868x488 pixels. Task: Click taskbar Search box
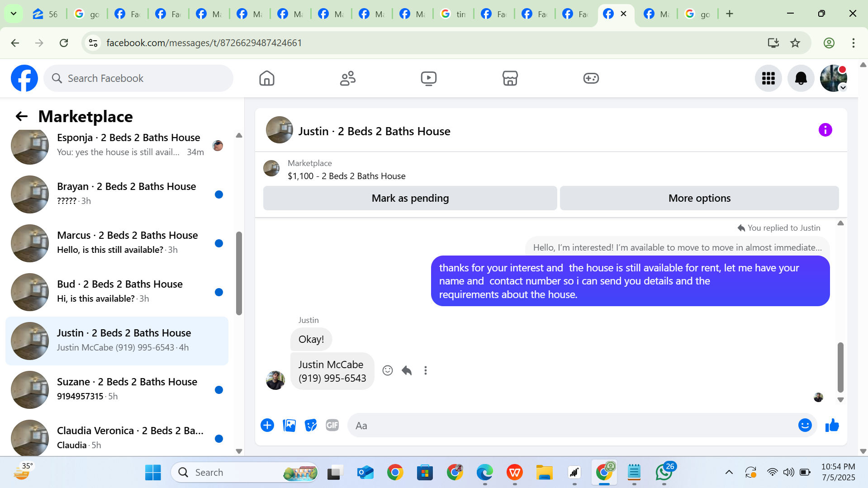click(x=245, y=473)
